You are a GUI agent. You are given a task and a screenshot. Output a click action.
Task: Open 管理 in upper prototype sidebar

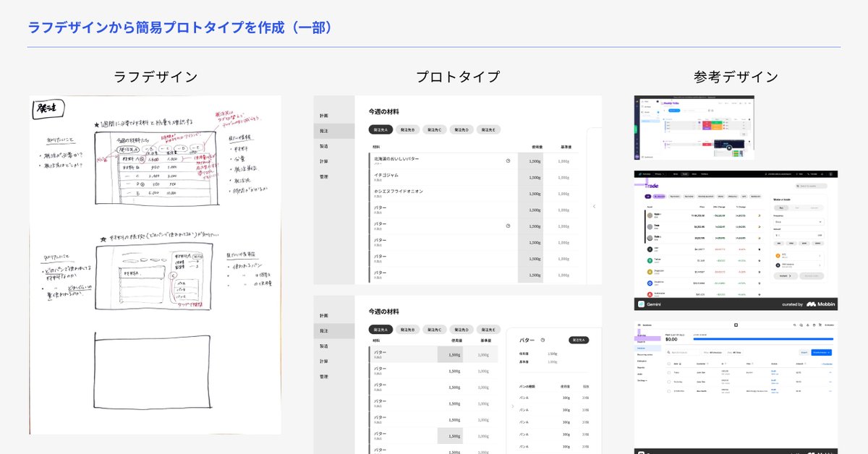(324, 176)
